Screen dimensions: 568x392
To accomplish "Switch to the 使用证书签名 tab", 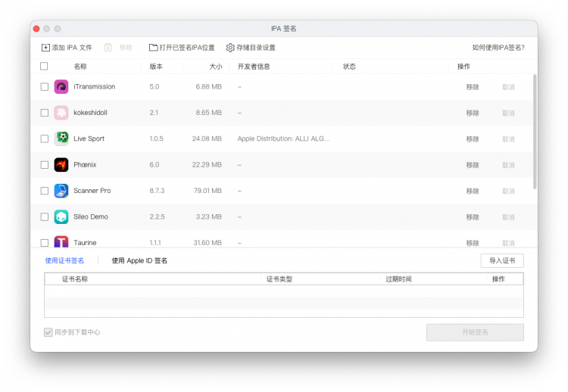I will (64, 260).
